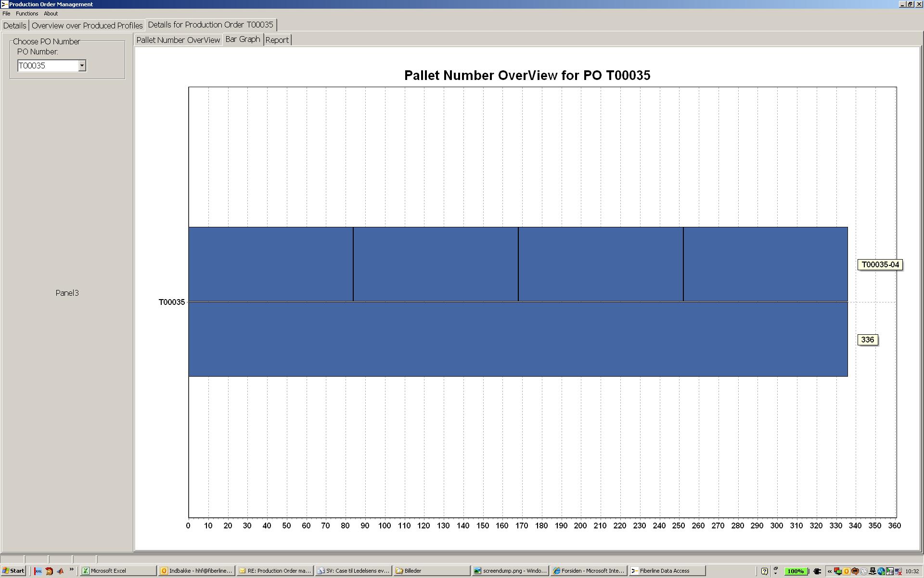
Task: Open SV: Case til Ledelsens ev... taskbar button
Action: pyautogui.click(x=353, y=571)
